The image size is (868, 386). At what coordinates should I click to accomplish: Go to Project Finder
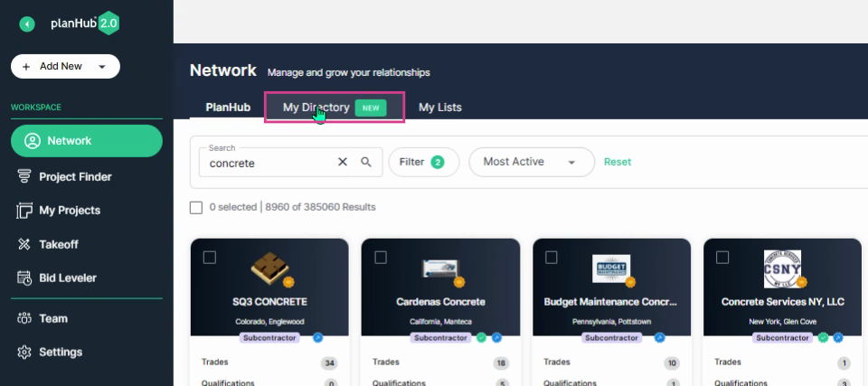[75, 176]
